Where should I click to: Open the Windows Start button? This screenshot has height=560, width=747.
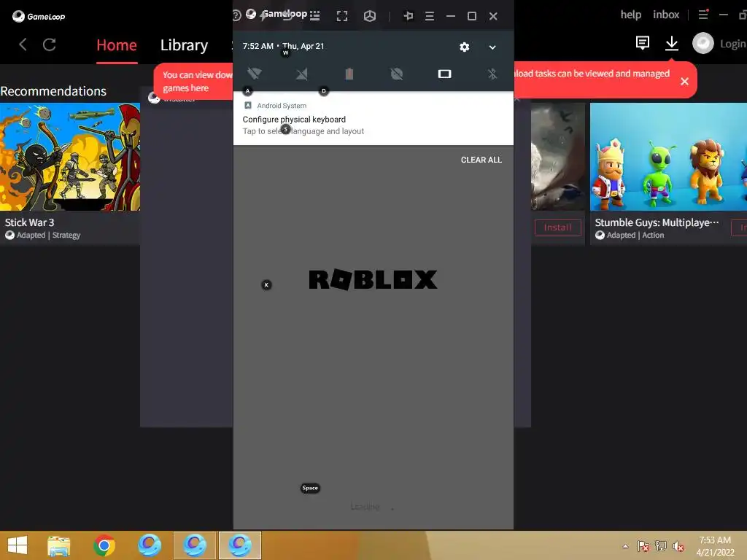click(x=18, y=545)
